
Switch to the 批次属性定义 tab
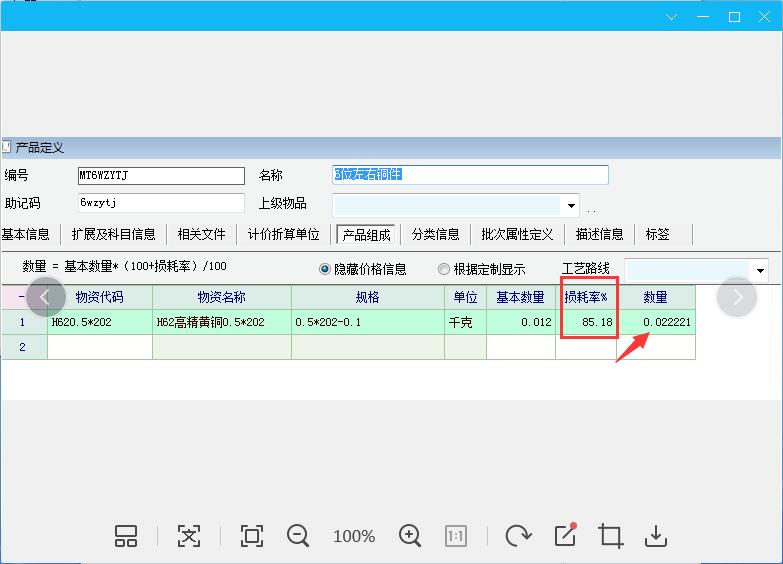[x=517, y=234]
